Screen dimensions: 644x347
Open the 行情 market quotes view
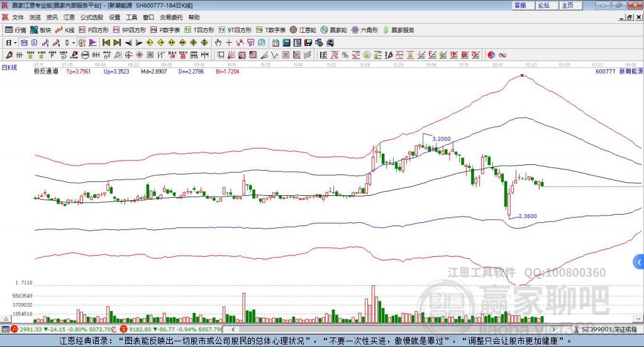click(x=15, y=30)
